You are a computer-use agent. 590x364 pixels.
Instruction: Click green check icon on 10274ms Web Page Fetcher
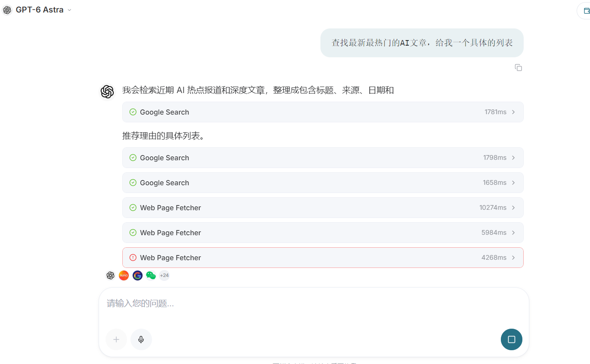(x=133, y=208)
